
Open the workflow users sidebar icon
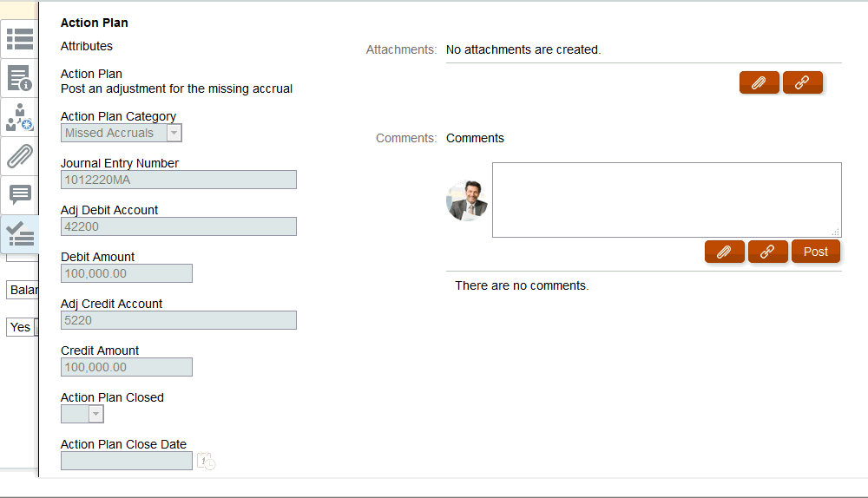point(19,117)
